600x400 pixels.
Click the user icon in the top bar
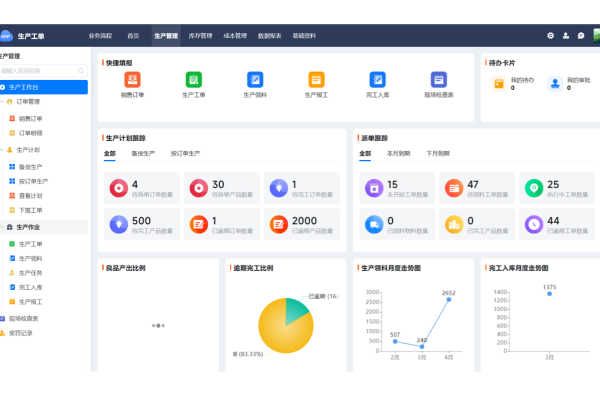[566, 36]
